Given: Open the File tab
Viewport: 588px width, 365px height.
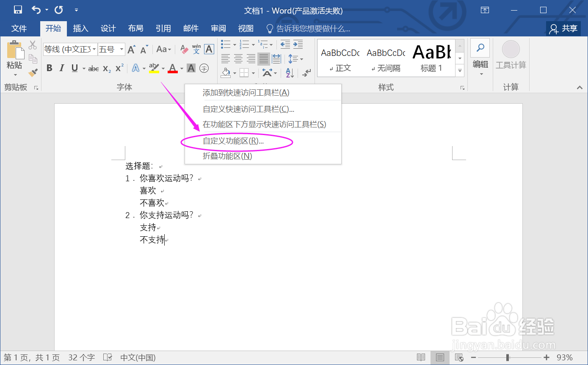Looking at the screenshot, I should (x=19, y=28).
